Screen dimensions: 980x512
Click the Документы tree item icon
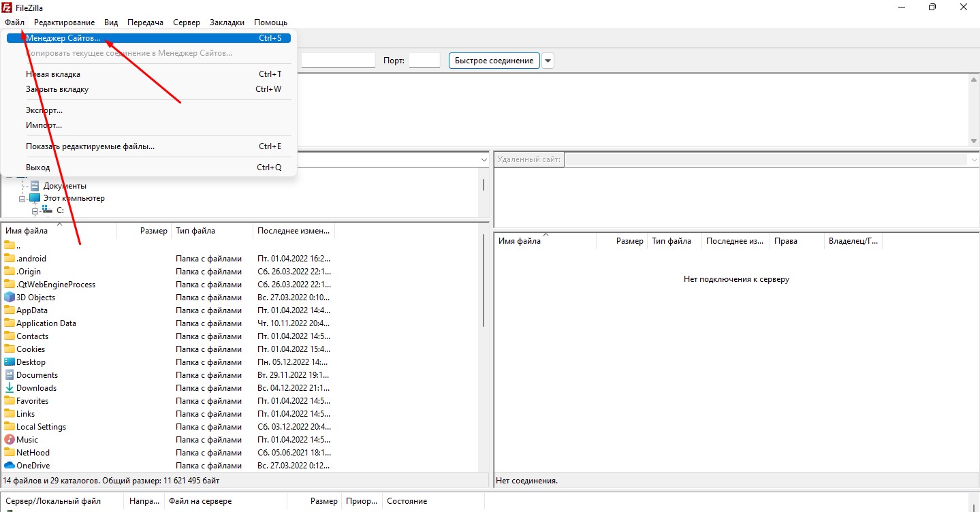click(x=35, y=186)
